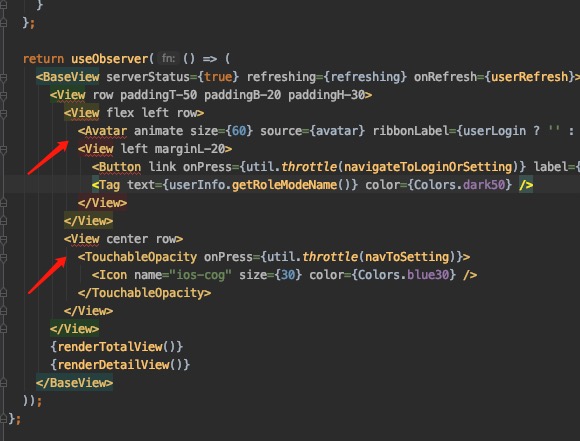580x441 pixels.
Task: Fold the View left marginL-20 block
Action: (x=3, y=149)
